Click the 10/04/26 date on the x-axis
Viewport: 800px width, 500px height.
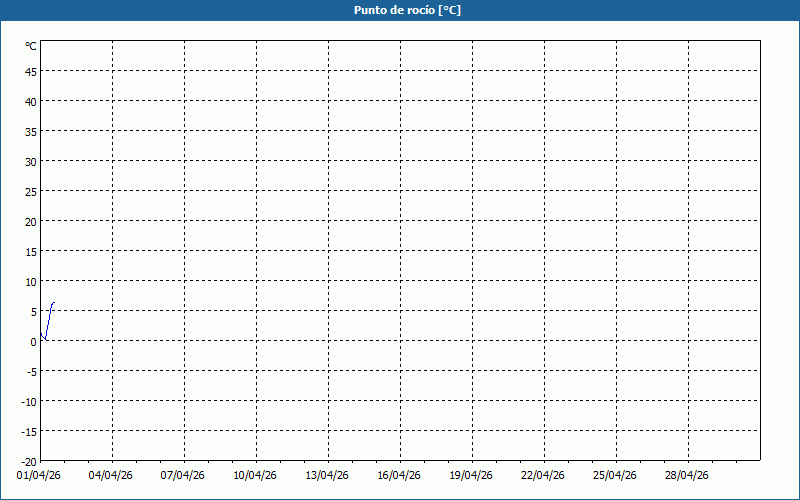tap(255, 475)
